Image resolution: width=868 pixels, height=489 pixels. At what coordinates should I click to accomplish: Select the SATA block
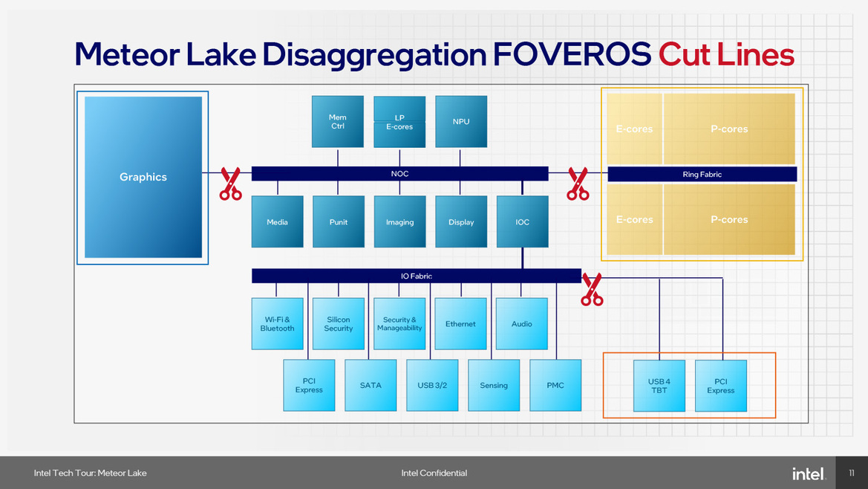pyautogui.click(x=371, y=386)
